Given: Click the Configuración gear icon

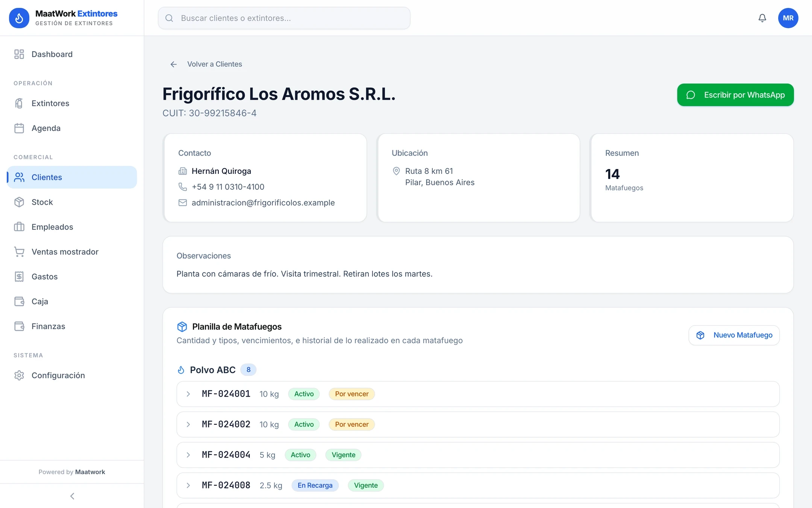Looking at the screenshot, I should (19, 375).
